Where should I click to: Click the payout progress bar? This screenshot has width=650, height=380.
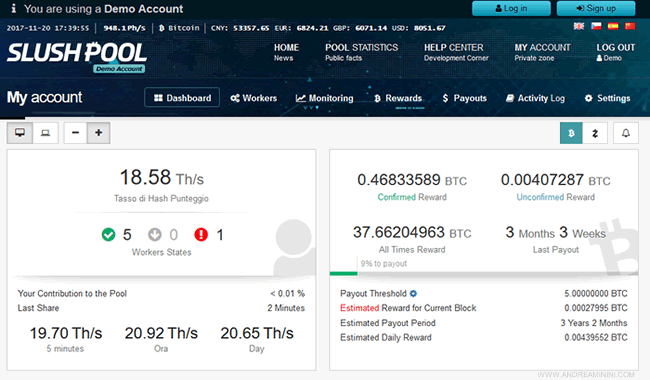pyautogui.click(x=484, y=274)
